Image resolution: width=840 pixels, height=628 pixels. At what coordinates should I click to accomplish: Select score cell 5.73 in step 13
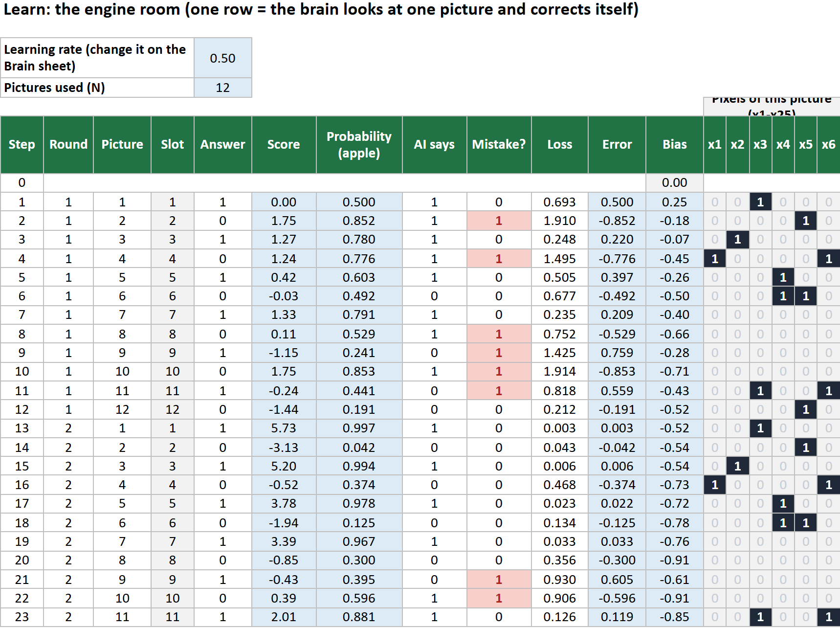tap(284, 428)
